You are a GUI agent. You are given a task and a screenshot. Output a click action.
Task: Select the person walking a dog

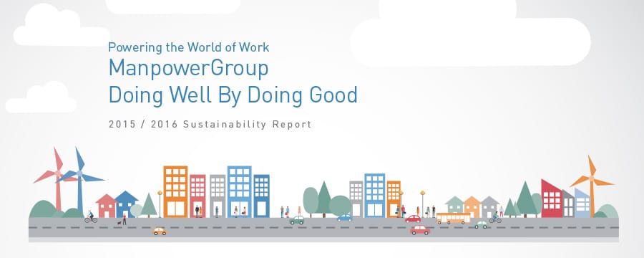(x=122, y=220)
